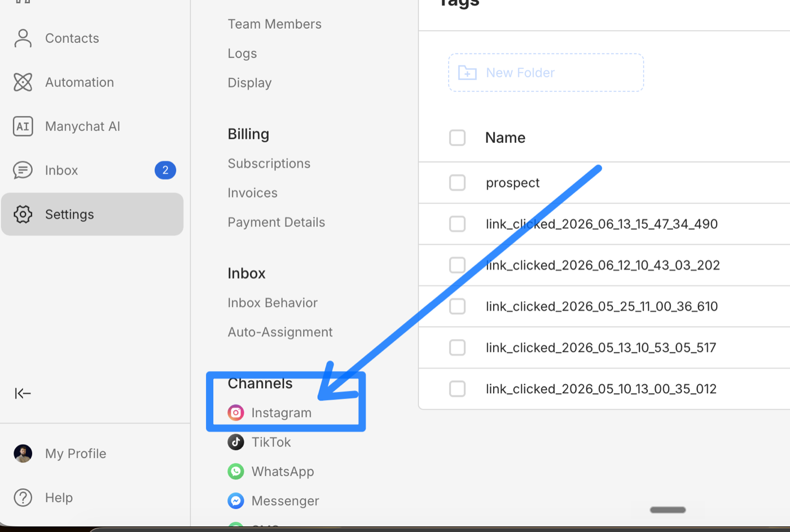Image resolution: width=790 pixels, height=532 pixels.
Task: Click the Instagram channel icon
Action: point(236,413)
